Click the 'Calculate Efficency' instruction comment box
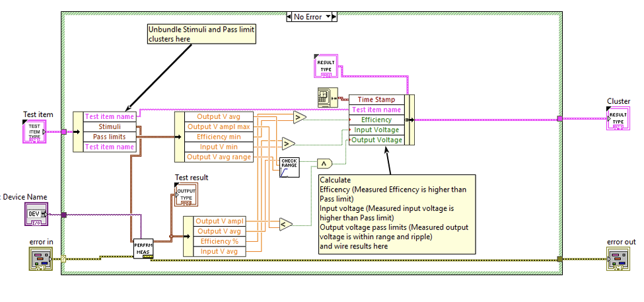 pos(397,214)
